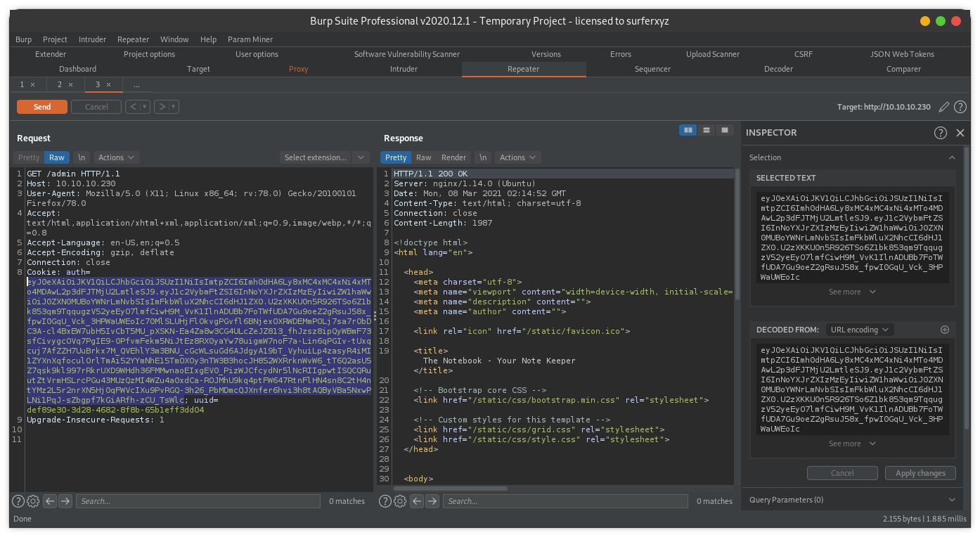Go to previous request search match

click(x=50, y=501)
